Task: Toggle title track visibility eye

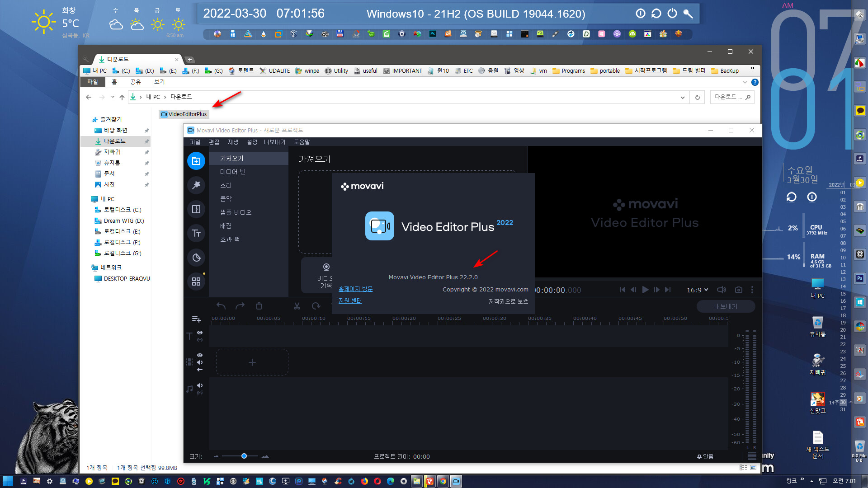Action: click(x=199, y=333)
